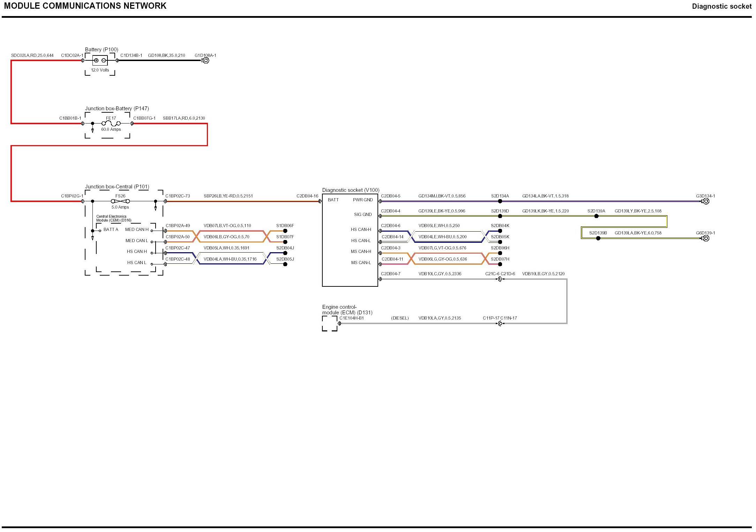The width and height of the screenshot is (756, 532).
Task: Click wire label SBP26LB,YE-RD,0.5,2151
Action: coord(228,196)
